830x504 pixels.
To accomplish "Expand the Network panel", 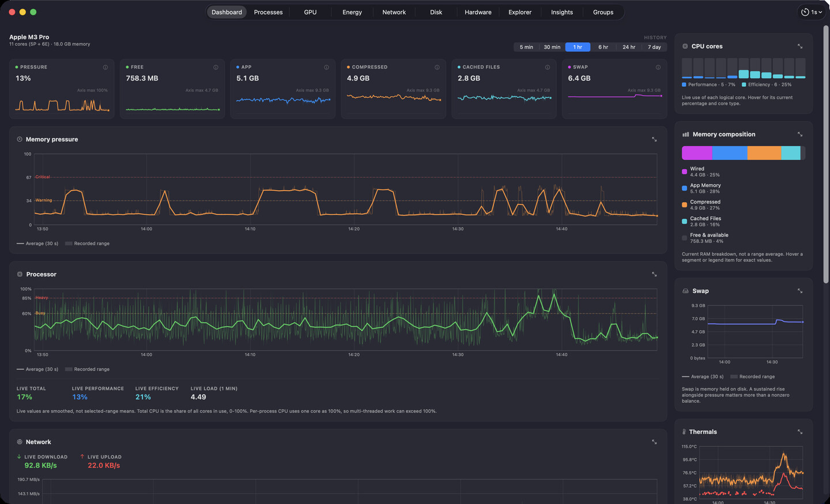I will [654, 442].
